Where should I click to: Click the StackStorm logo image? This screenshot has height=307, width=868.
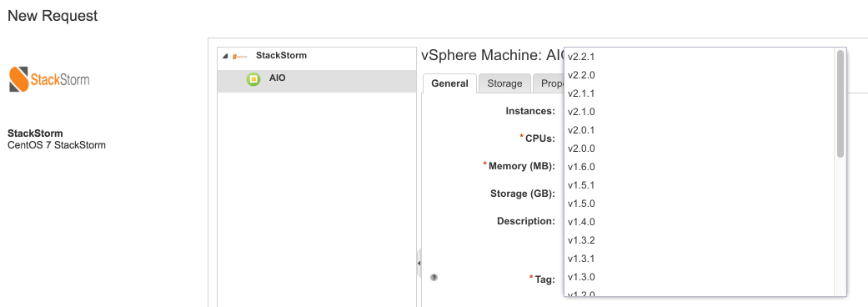click(49, 79)
